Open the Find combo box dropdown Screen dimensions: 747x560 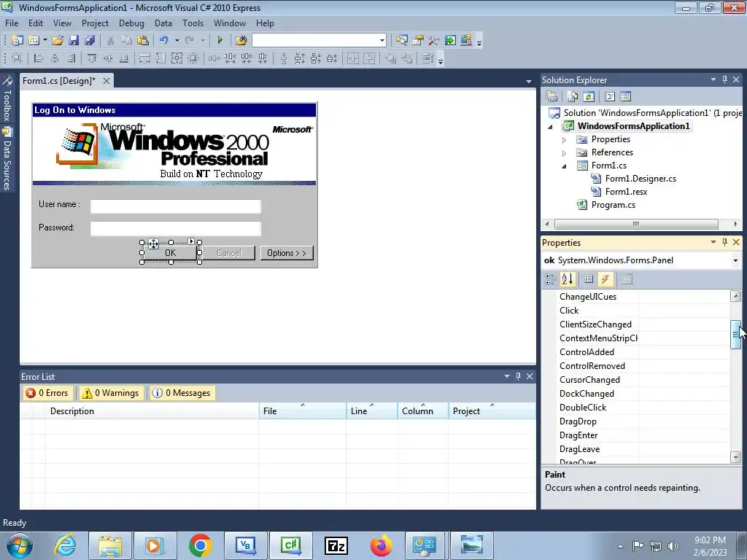point(382,41)
